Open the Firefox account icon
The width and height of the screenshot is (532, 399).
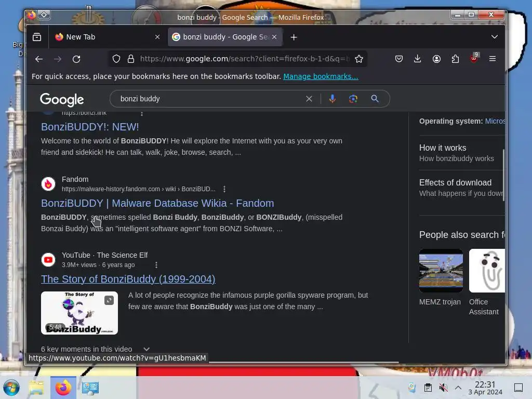pyautogui.click(x=436, y=59)
